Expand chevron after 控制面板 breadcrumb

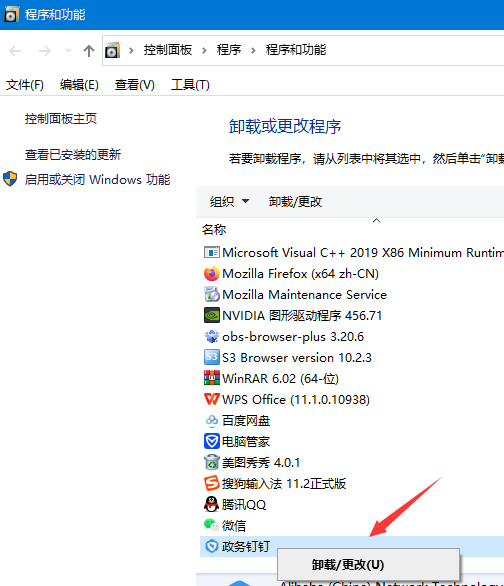(x=204, y=50)
